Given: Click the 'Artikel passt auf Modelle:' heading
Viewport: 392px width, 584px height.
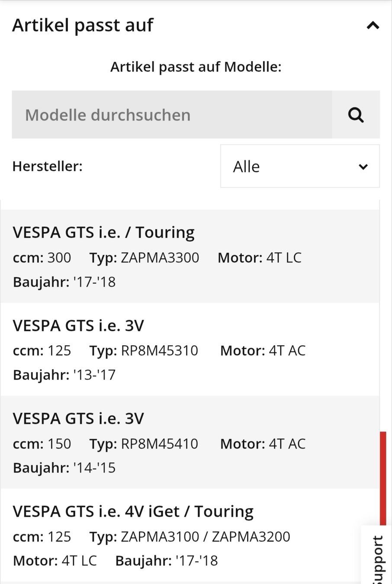Looking at the screenshot, I should [x=196, y=67].
